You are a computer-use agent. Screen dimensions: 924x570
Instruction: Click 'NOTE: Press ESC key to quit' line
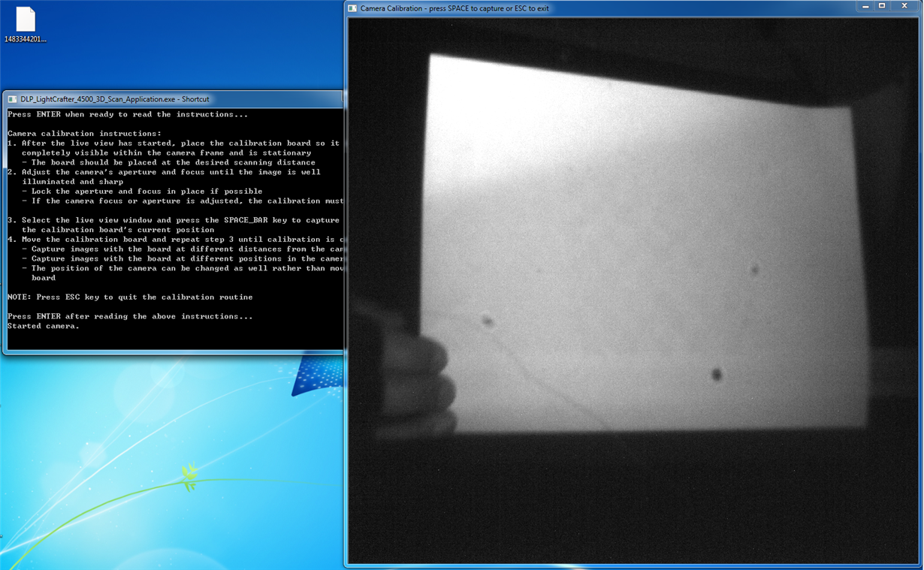click(130, 297)
